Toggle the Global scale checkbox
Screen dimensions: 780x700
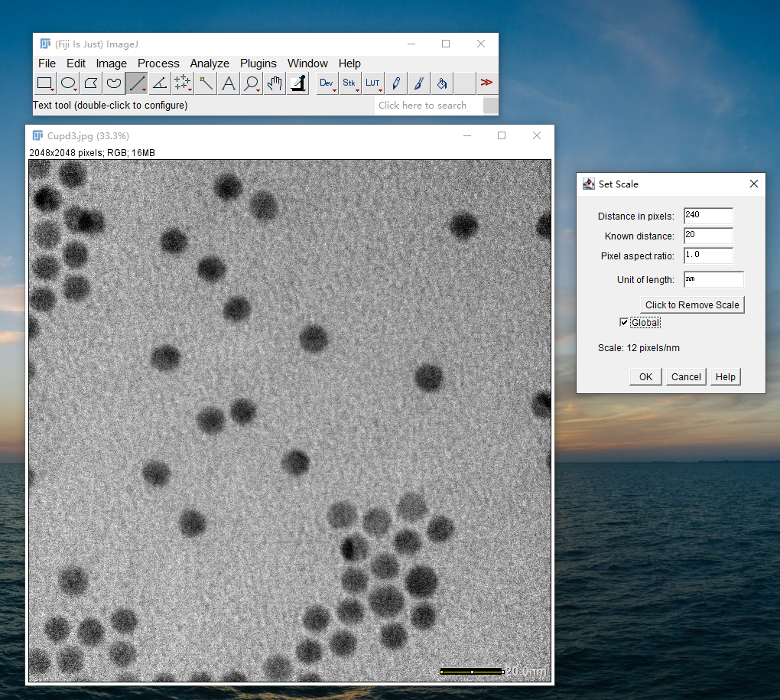click(624, 323)
